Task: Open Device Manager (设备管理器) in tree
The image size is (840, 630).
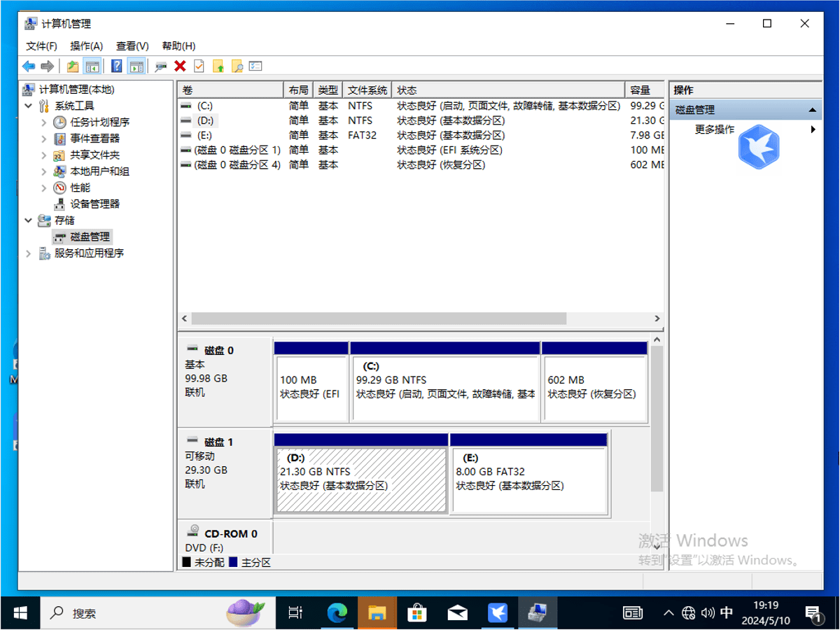Action: 94,204
